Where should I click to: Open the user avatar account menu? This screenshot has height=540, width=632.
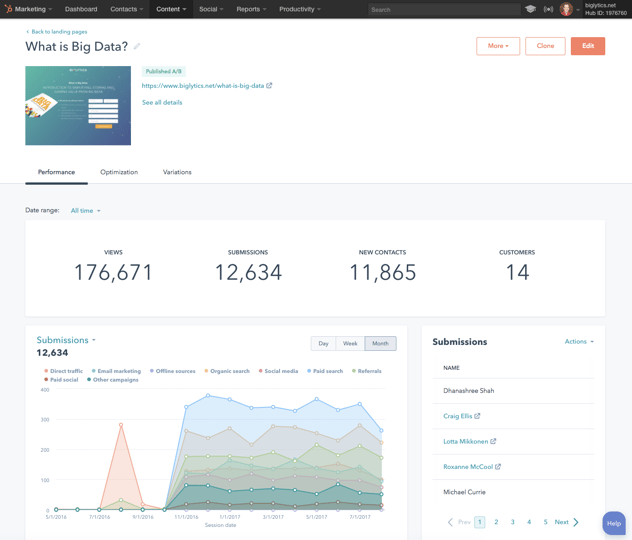pos(566,9)
